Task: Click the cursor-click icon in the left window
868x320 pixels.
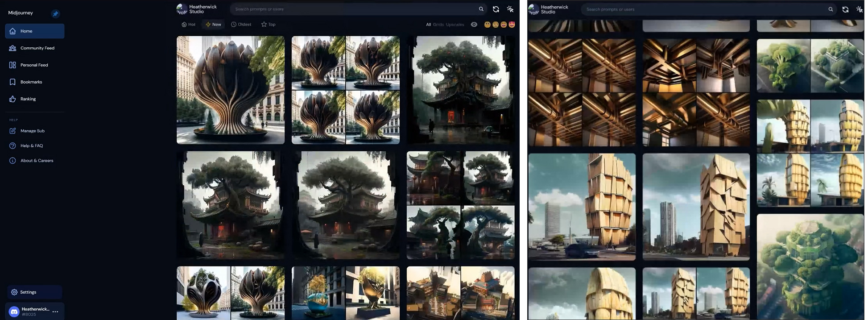Action: (510, 9)
